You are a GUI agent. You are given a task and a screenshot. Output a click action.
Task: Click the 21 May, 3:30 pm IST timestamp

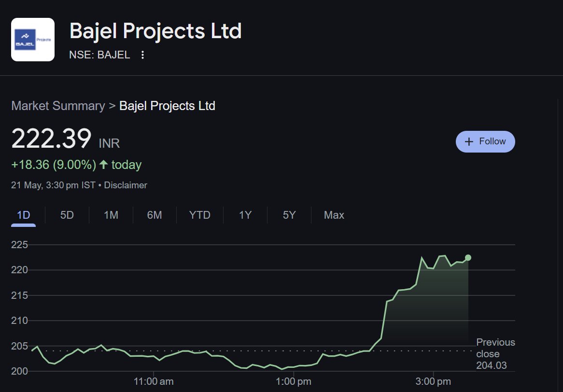coord(53,185)
